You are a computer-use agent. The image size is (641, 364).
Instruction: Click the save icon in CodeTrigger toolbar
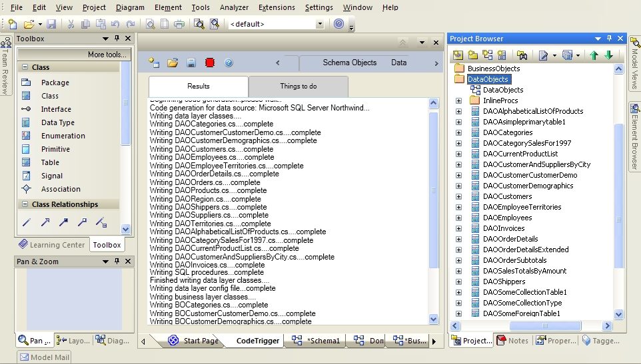tap(191, 63)
